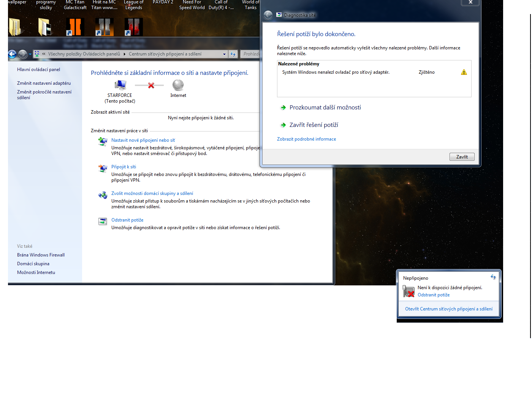Click the disconnected network icon in popup
The width and height of the screenshot is (532, 399).
point(408,291)
